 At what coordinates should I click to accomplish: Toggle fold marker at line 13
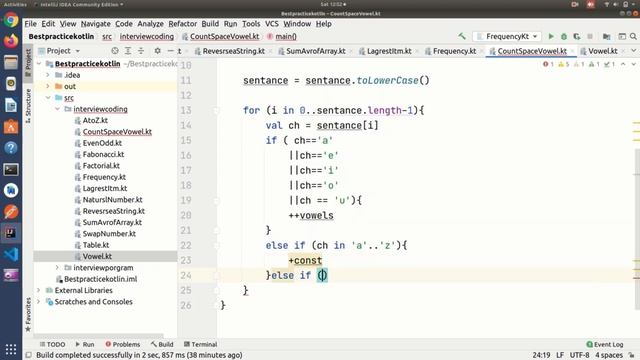tap(216, 110)
